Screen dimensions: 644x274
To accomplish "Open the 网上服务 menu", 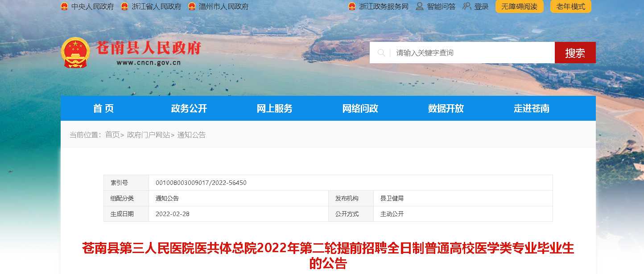I will pos(275,108).
